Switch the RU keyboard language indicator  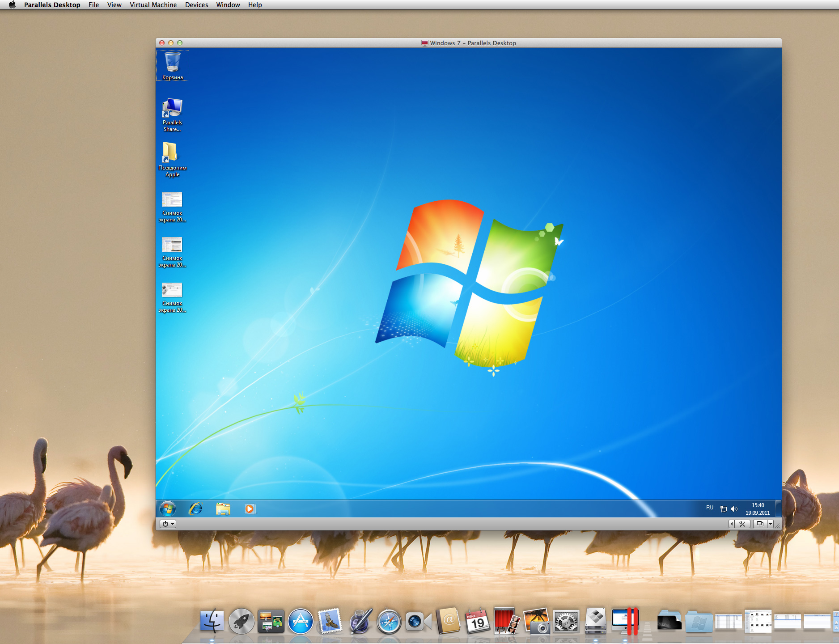pos(710,508)
